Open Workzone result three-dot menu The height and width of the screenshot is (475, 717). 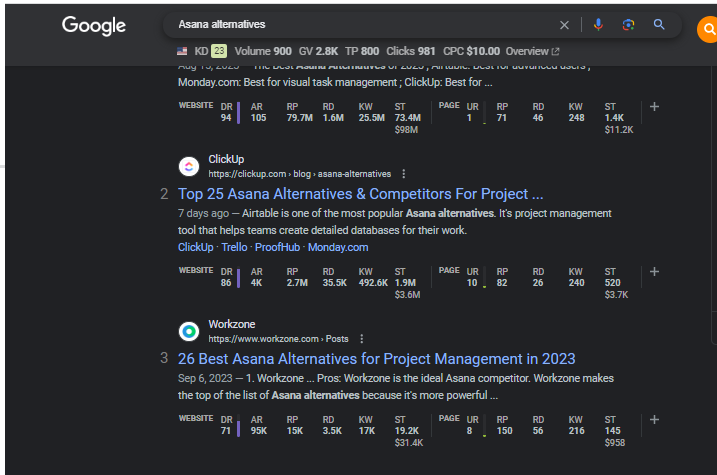coord(362,339)
